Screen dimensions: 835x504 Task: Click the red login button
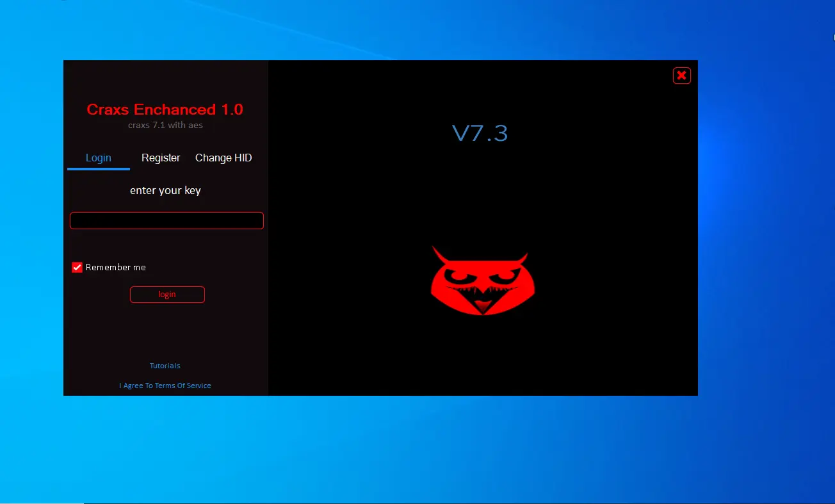click(x=167, y=295)
